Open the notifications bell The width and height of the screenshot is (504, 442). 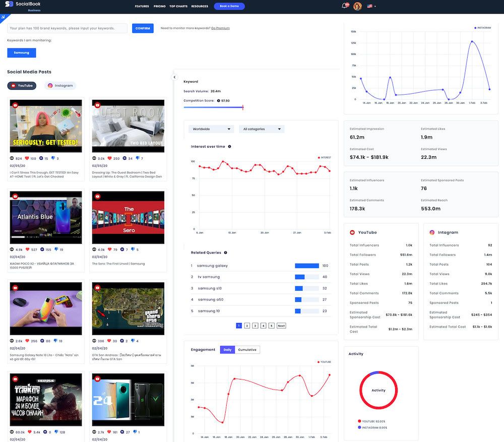coord(345,6)
